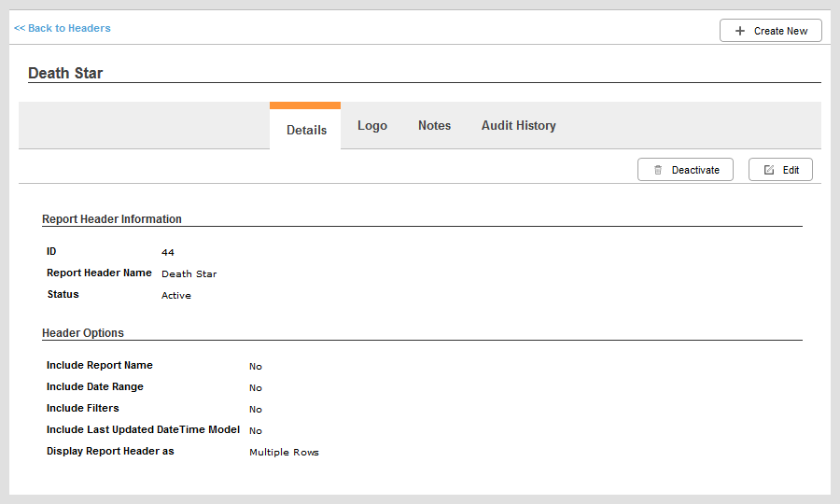The width and height of the screenshot is (840, 504).
Task: Click the Include Filters label
Action: coord(82,408)
